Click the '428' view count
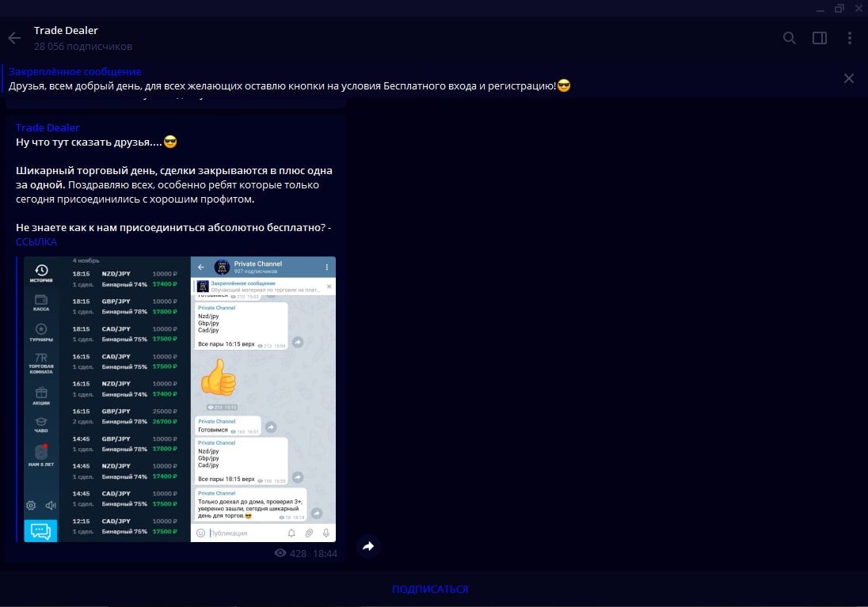 click(x=298, y=553)
